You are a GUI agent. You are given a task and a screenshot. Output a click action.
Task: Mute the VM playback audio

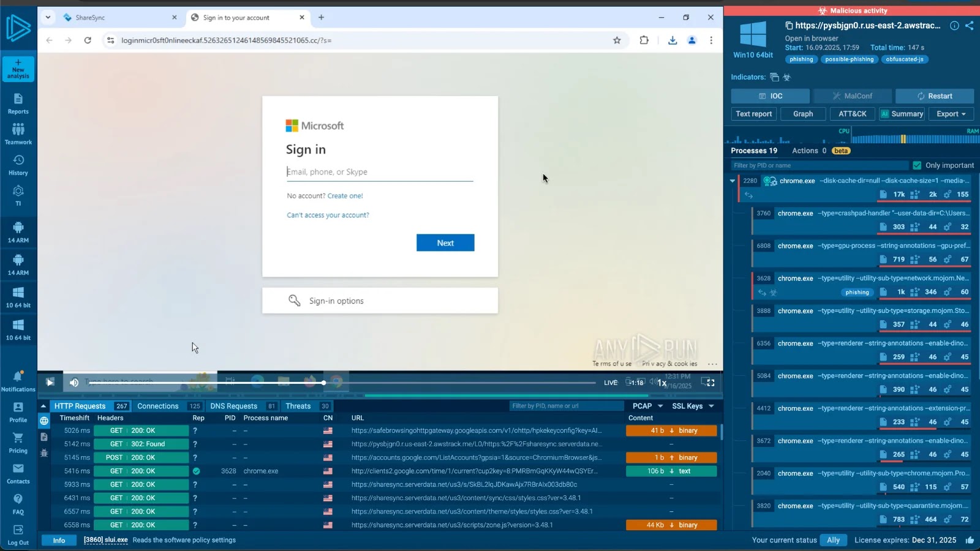click(x=73, y=382)
